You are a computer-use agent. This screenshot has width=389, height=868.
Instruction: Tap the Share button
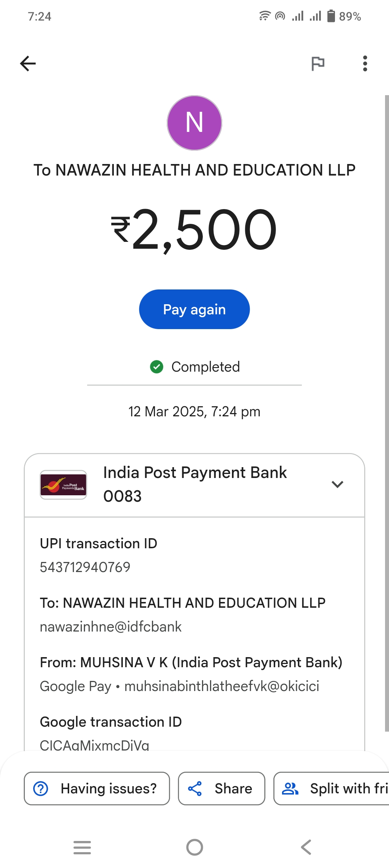pyautogui.click(x=222, y=788)
